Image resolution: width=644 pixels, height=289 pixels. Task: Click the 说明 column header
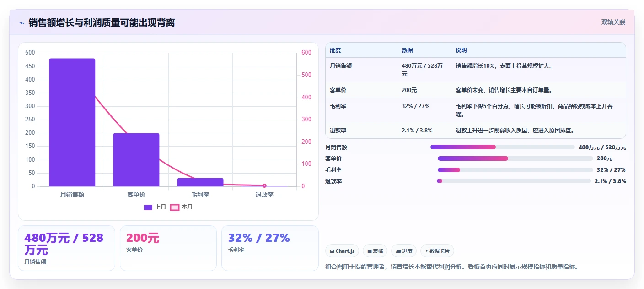point(461,50)
